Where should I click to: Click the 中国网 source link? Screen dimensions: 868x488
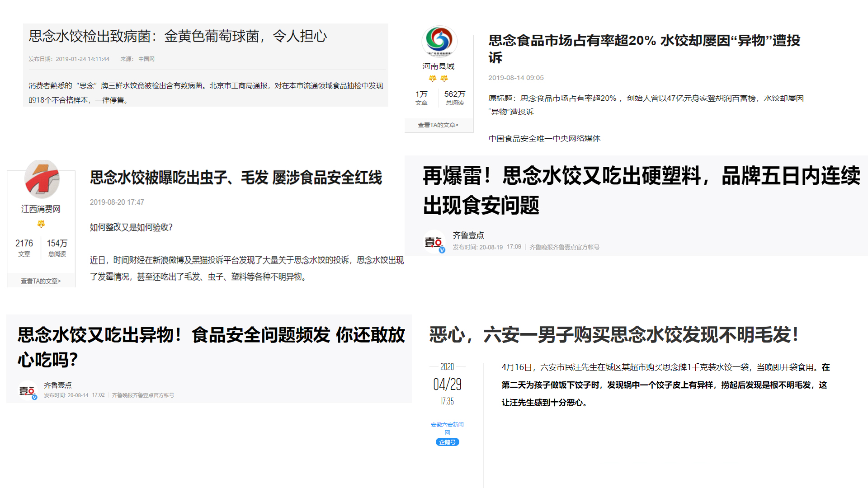click(x=146, y=59)
